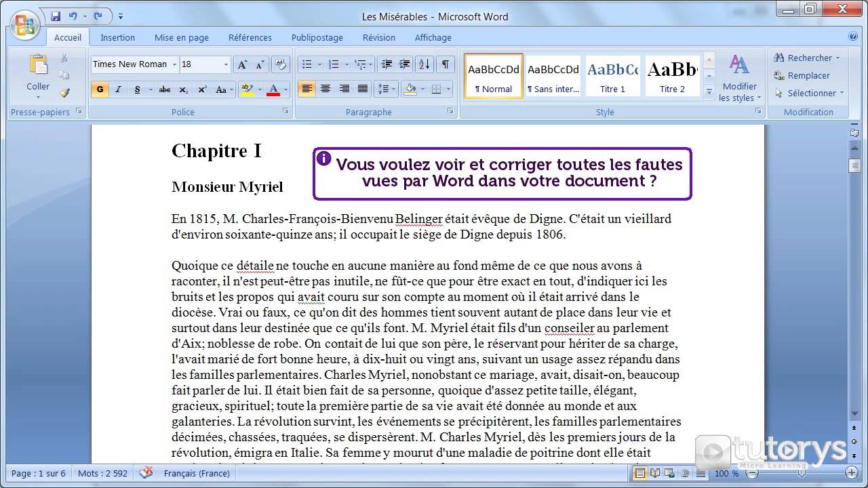Open the font size 18 dropdown
This screenshot has height=488, width=868.
pos(226,64)
